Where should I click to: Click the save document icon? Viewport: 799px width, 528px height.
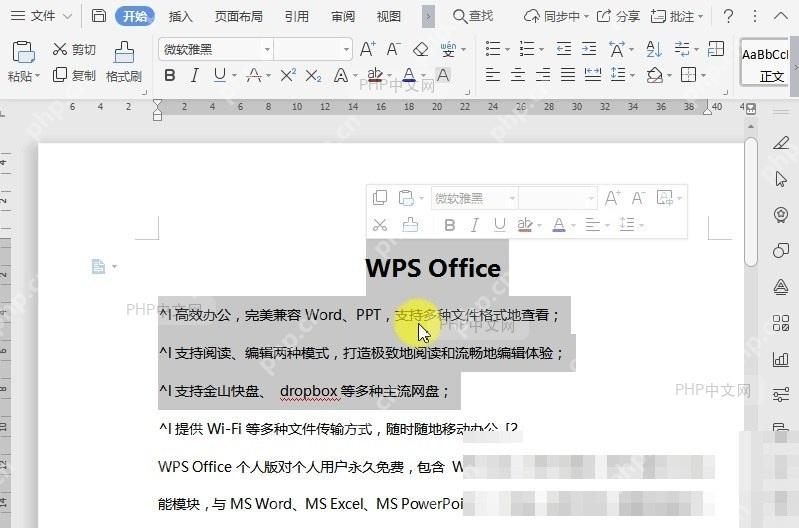pos(98,16)
